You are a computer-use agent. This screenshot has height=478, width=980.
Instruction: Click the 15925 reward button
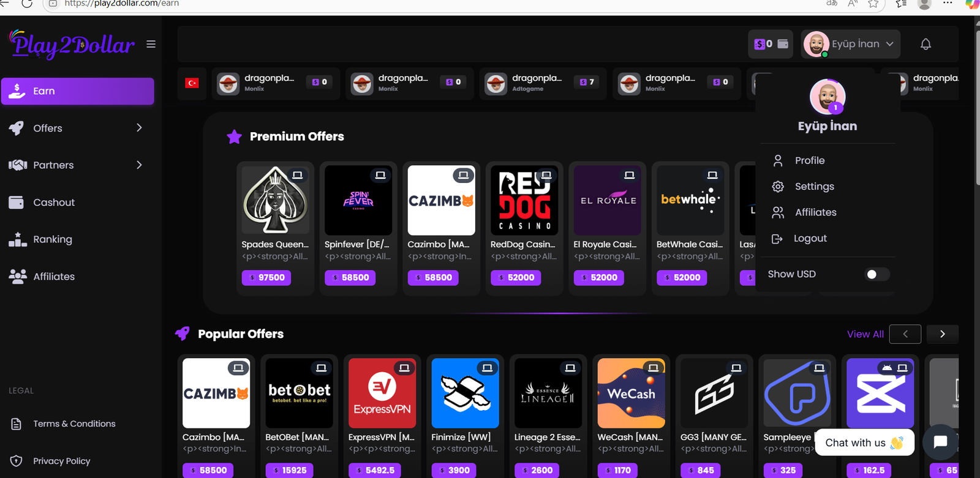click(x=290, y=471)
